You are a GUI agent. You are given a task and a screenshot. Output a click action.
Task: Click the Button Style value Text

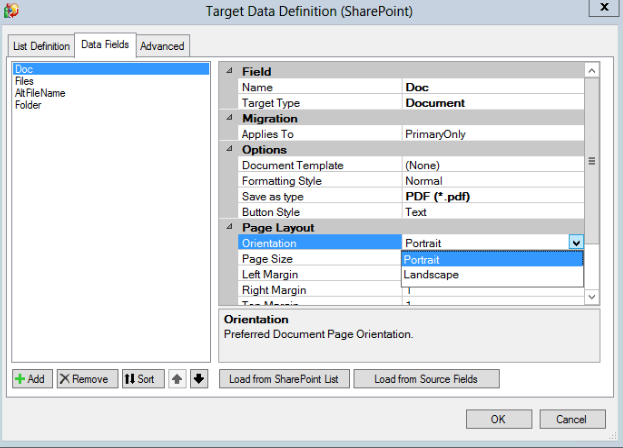click(493, 212)
